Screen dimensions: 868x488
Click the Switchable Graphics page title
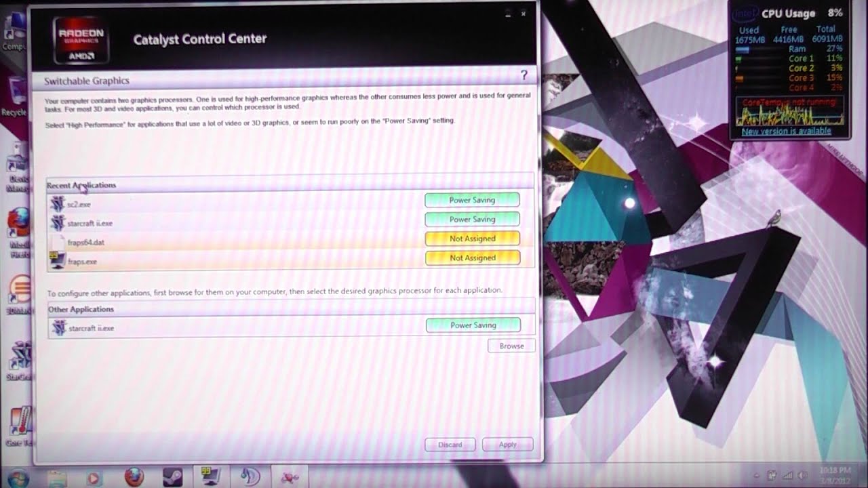point(87,81)
